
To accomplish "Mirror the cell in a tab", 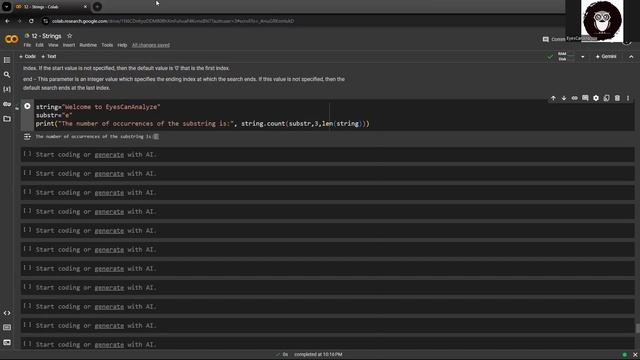I will point(607,98).
